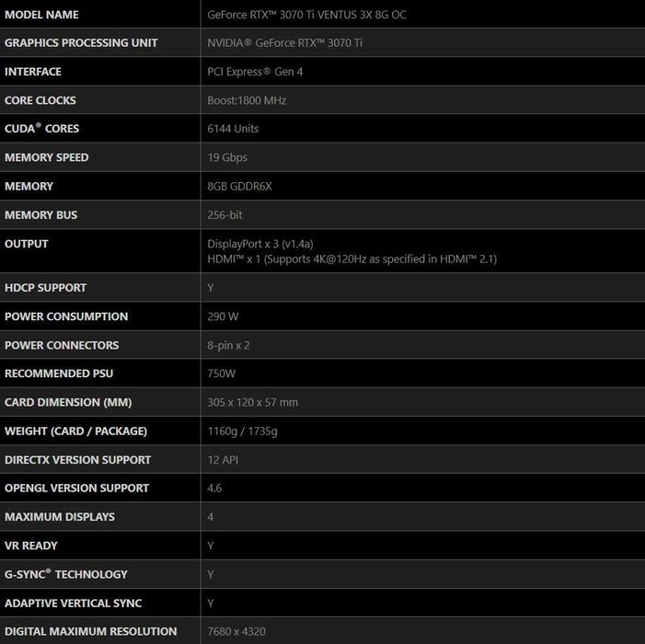Select the 290 W power consumption value
This screenshot has height=644, width=645.
click(x=223, y=316)
